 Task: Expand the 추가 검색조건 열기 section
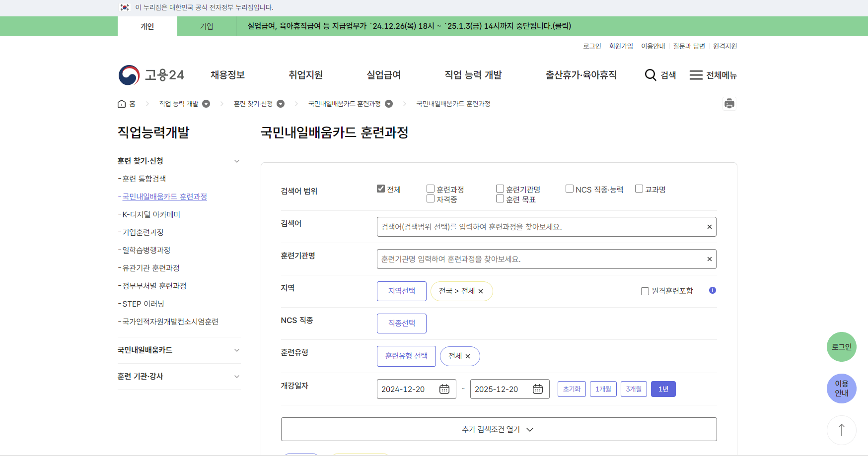click(499, 429)
